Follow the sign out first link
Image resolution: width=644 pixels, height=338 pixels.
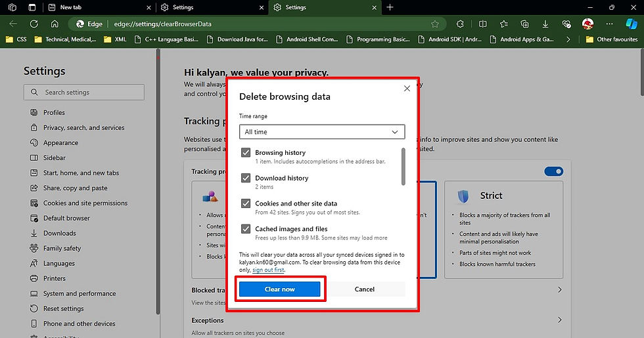[x=268, y=270]
